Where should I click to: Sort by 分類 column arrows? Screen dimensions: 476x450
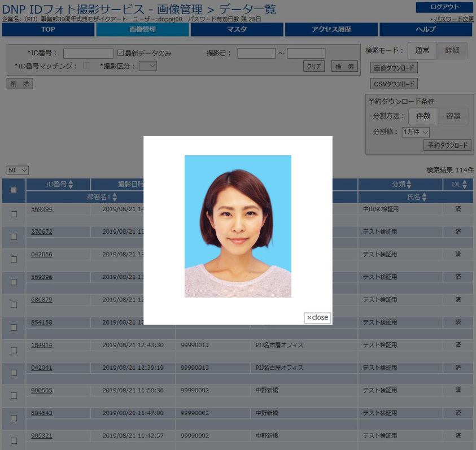(x=409, y=184)
